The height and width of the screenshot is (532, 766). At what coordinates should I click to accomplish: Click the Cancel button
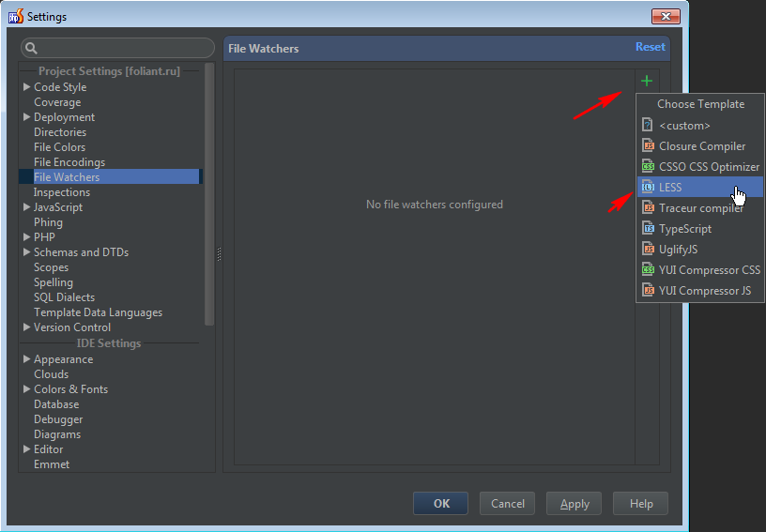coord(507,503)
